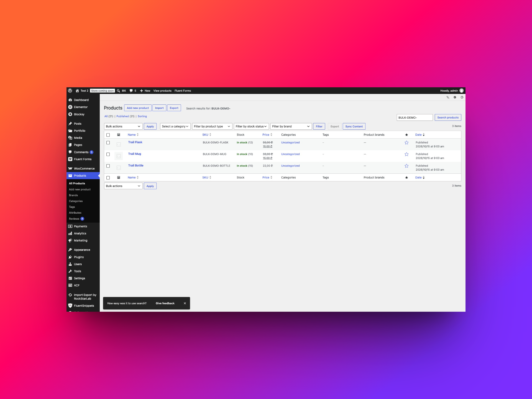Click Add new product button

[x=138, y=108]
